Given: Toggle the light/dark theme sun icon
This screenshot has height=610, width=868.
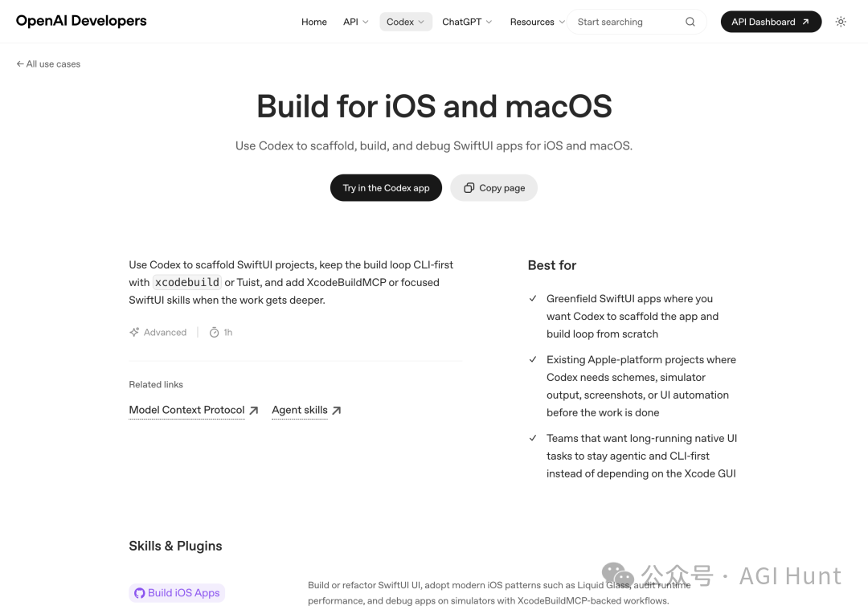Looking at the screenshot, I should tap(841, 22).
